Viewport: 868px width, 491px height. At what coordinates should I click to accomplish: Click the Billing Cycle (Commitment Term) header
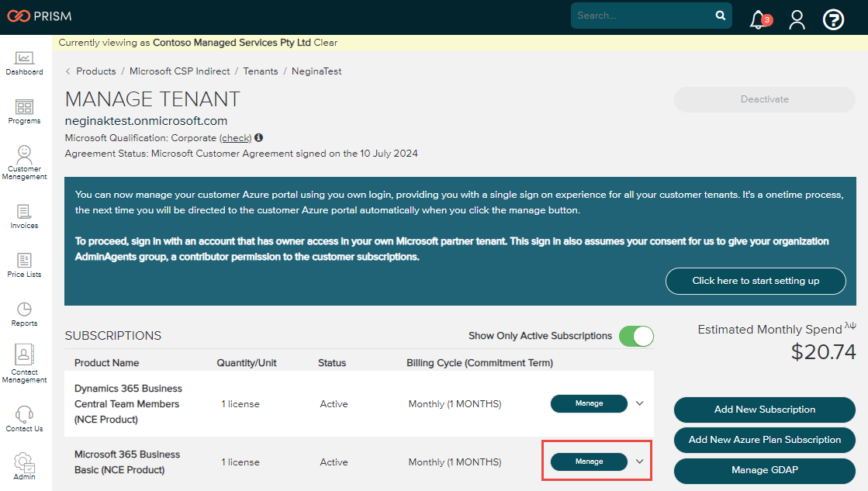(x=480, y=363)
